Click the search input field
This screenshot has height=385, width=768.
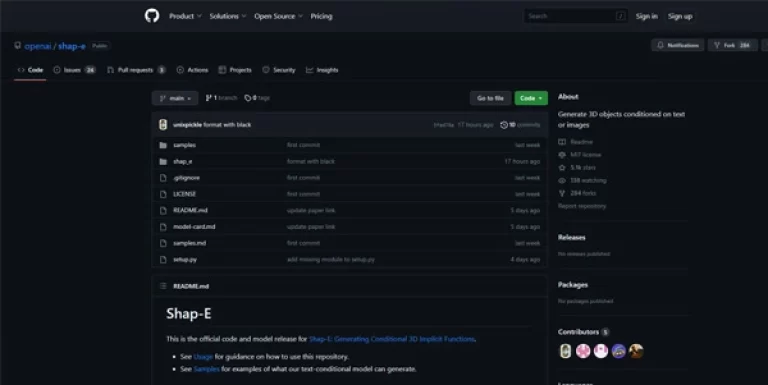(576, 16)
